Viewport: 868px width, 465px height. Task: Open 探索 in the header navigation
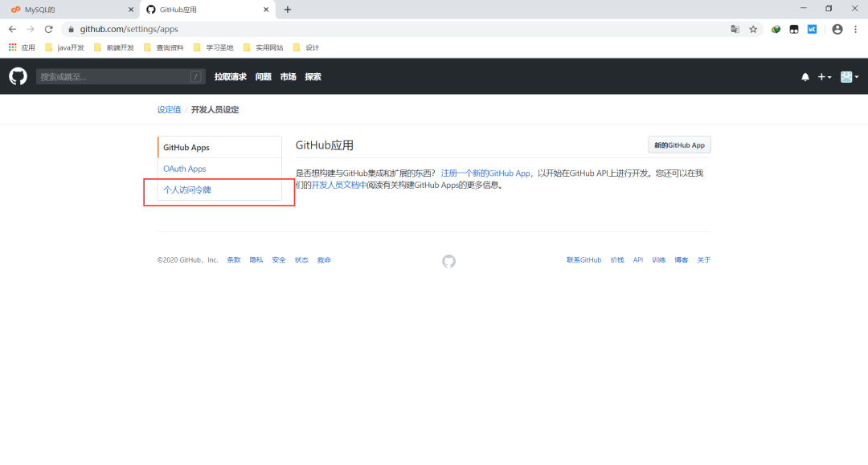pos(313,77)
